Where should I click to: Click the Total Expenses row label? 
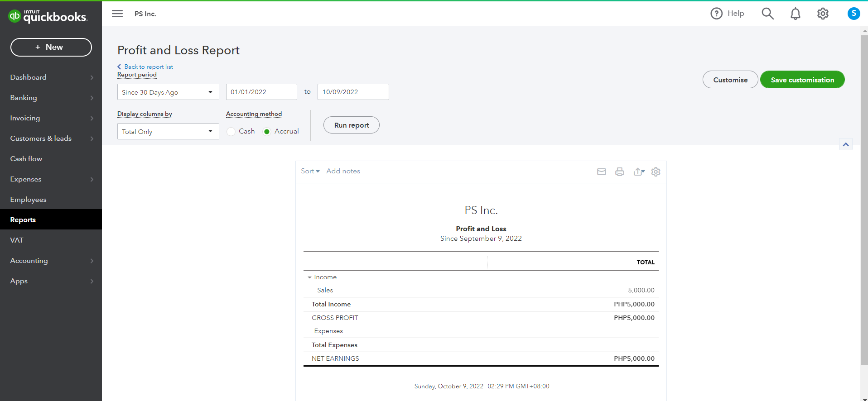point(334,345)
